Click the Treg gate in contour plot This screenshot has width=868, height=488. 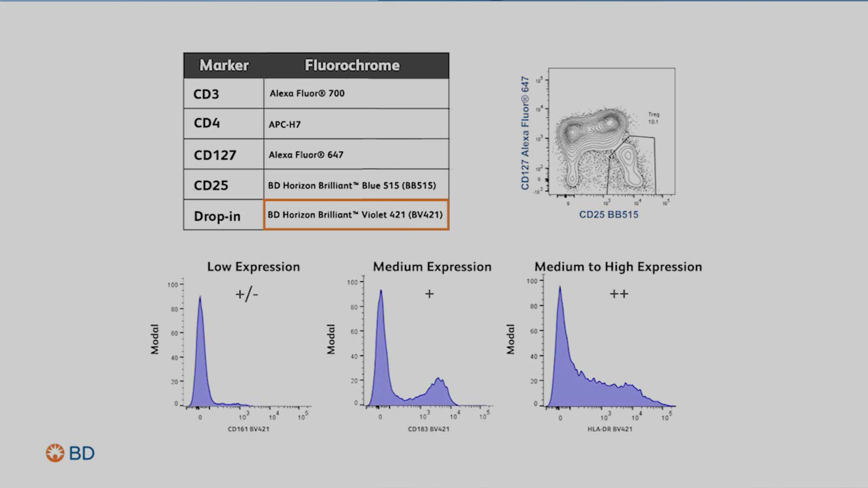tap(632, 165)
